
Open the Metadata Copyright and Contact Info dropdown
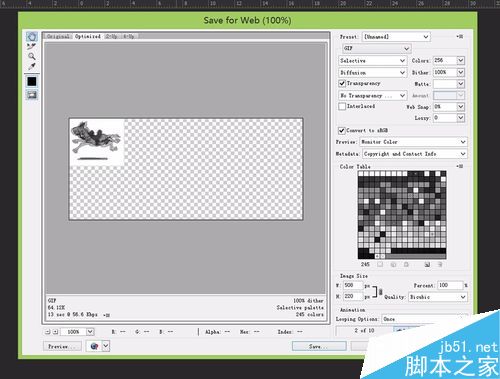click(x=414, y=154)
